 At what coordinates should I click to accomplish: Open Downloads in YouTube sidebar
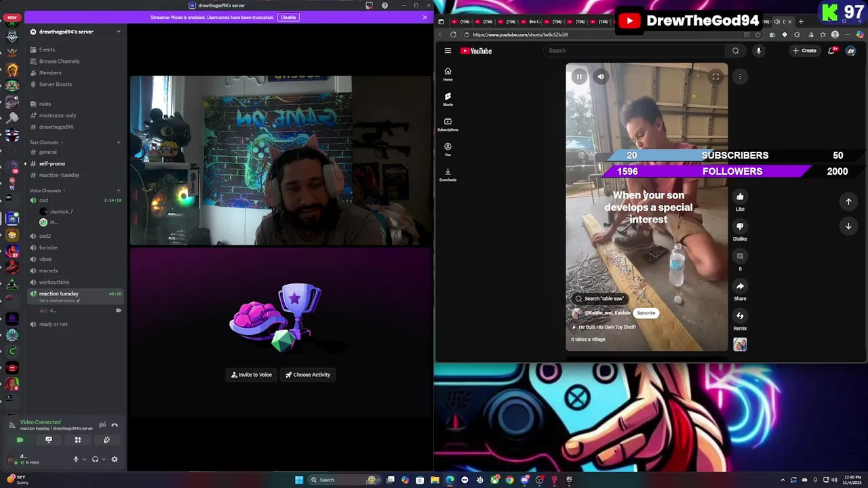448,174
